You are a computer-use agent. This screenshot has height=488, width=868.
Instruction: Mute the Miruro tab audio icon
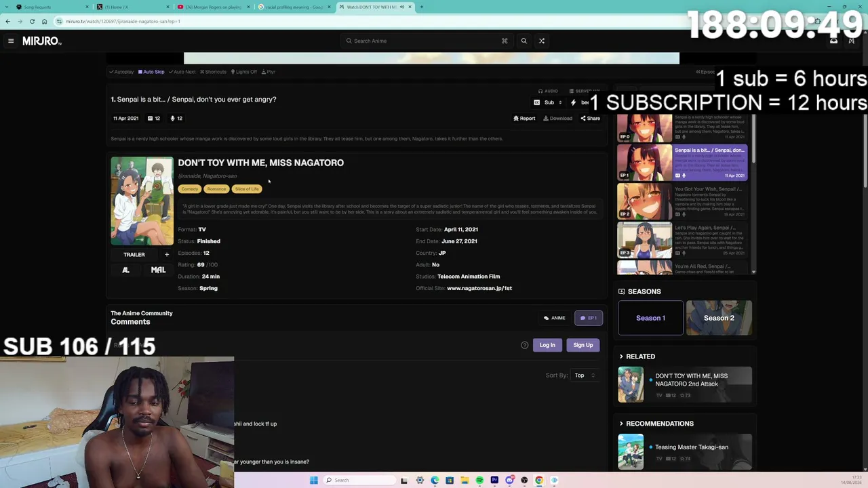click(x=402, y=7)
